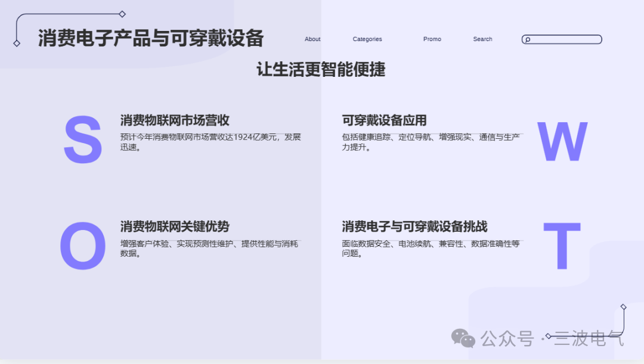Click the 消费电子产品与可穿戴设备 main title
Image resolution: width=644 pixels, height=364 pixels.
pyautogui.click(x=151, y=38)
